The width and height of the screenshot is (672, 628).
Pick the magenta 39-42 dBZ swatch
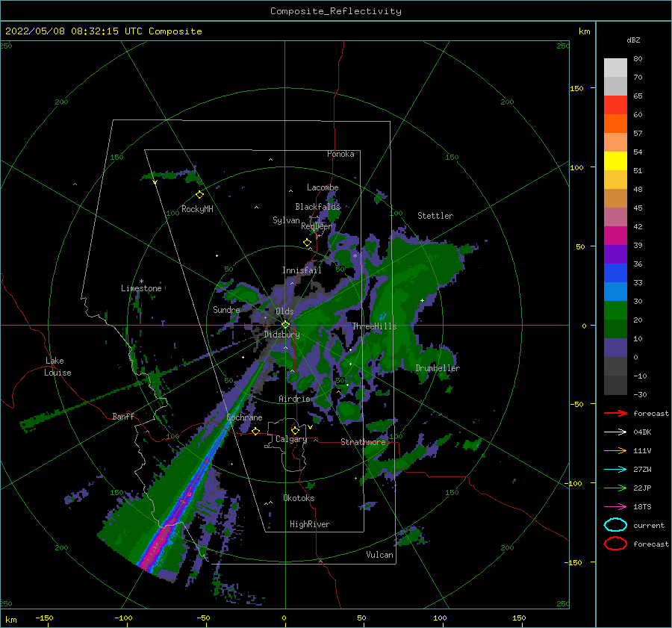(x=615, y=236)
